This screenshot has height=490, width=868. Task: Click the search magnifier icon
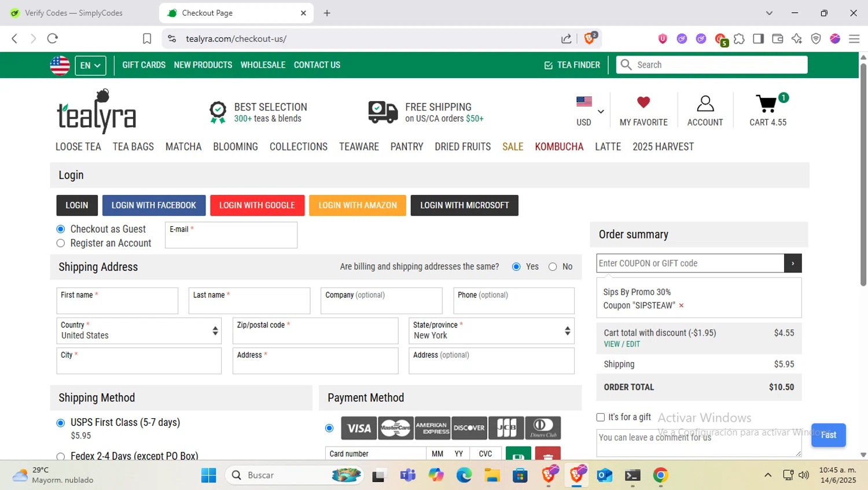626,65
